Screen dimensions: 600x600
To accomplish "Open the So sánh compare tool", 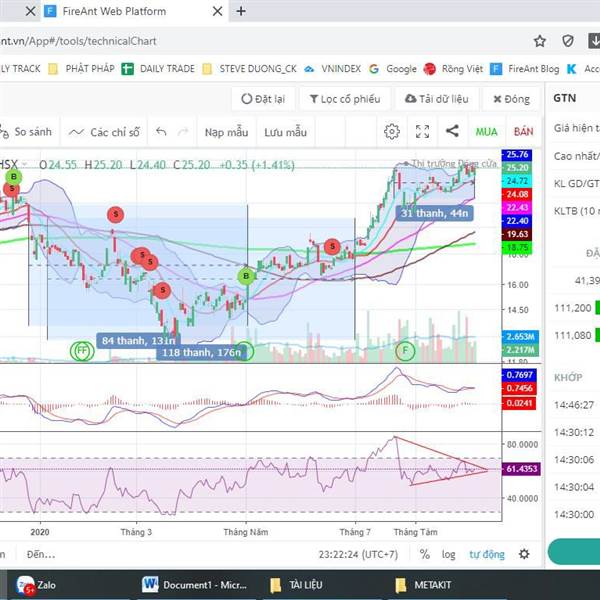I will pyautogui.click(x=26, y=132).
